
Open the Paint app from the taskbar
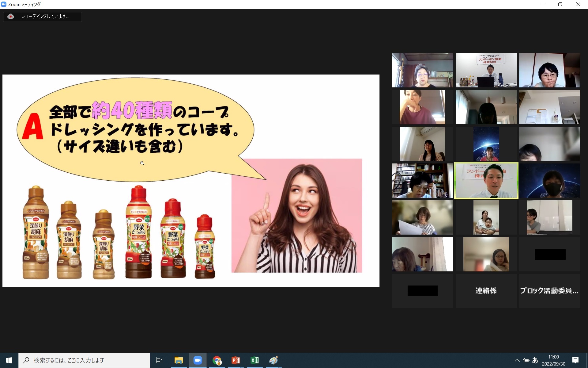[273, 360]
